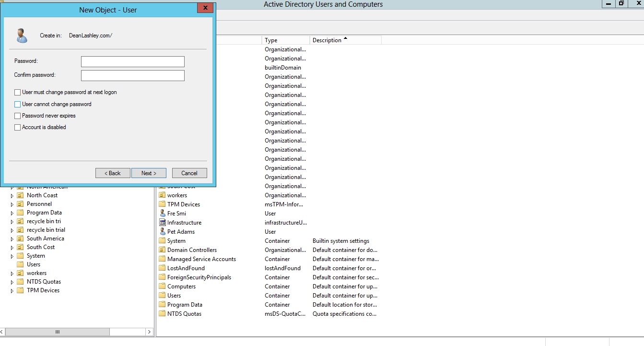Click the Fre Smi user icon
The image size is (644, 346).
click(162, 214)
